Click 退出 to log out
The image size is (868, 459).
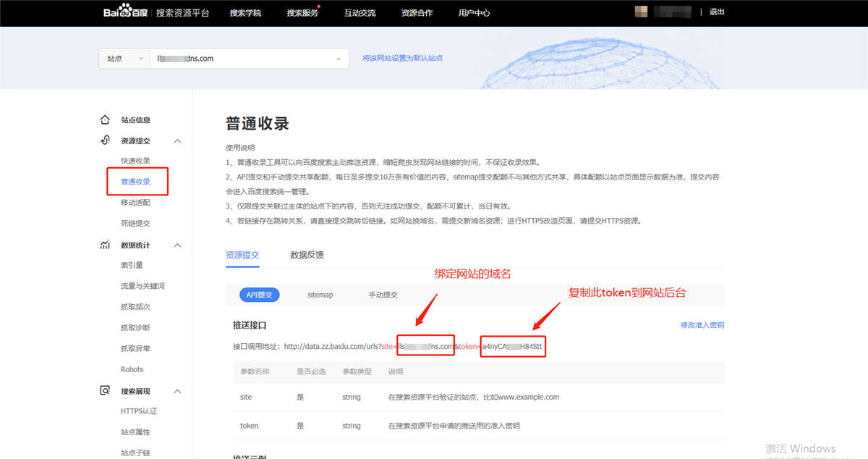click(x=717, y=12)
